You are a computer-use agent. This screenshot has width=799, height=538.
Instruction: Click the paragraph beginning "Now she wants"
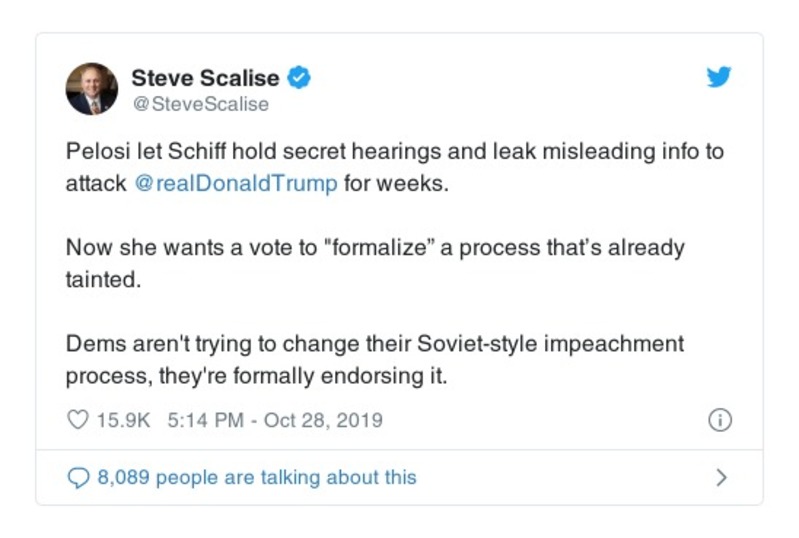point(375,264)
